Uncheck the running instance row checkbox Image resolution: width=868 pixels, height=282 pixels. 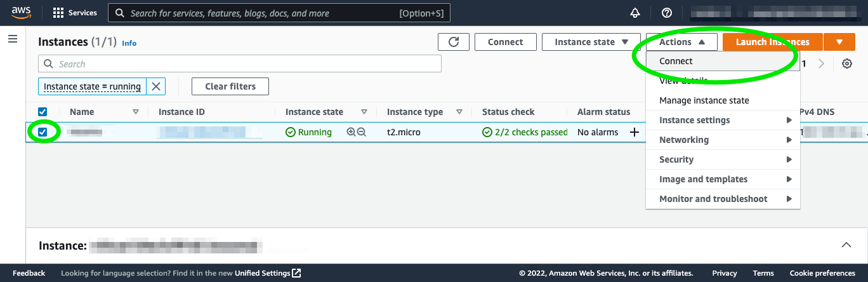pyautogui.click(x=43, y=132)
